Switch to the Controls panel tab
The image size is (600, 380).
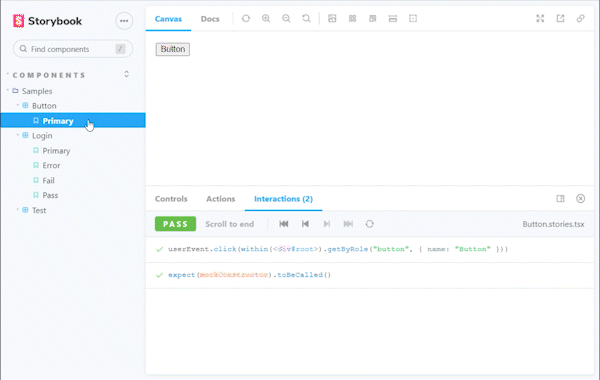click(x=171, y=199)
